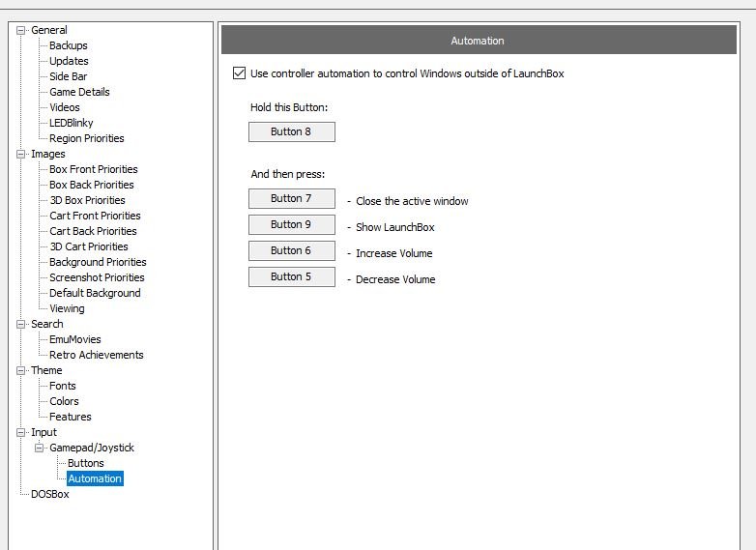Open Box Front Priorities
This screenshot has width=756, height=550.
click(93, 169)
